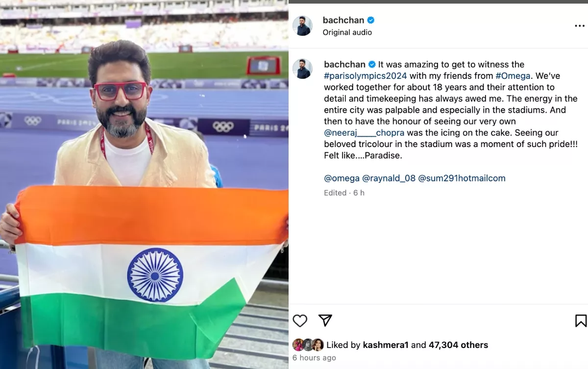Viewport: 588px width, 369px height.
Task: Open @sum291hotmailcom profile mention
Action: 462,178
